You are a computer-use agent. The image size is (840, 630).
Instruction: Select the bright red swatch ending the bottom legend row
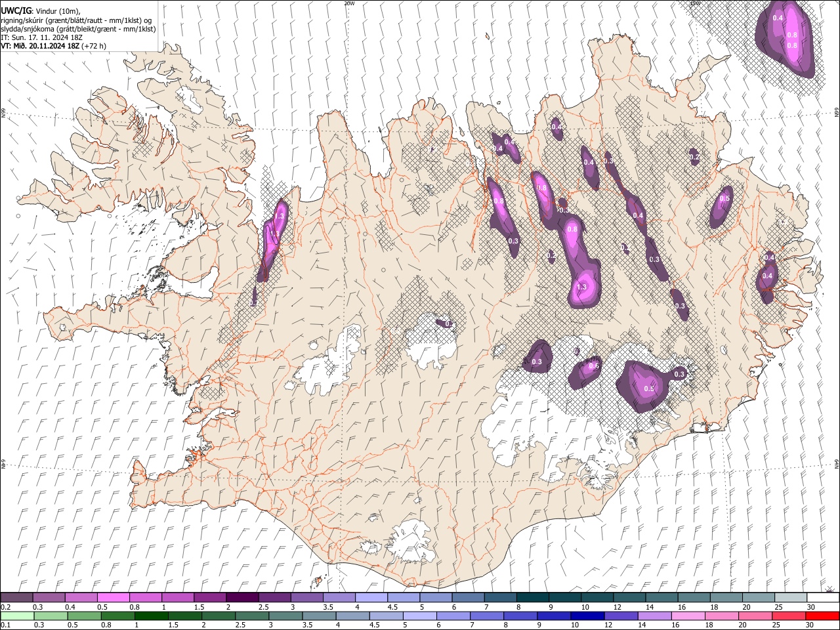tap(822, 616)
